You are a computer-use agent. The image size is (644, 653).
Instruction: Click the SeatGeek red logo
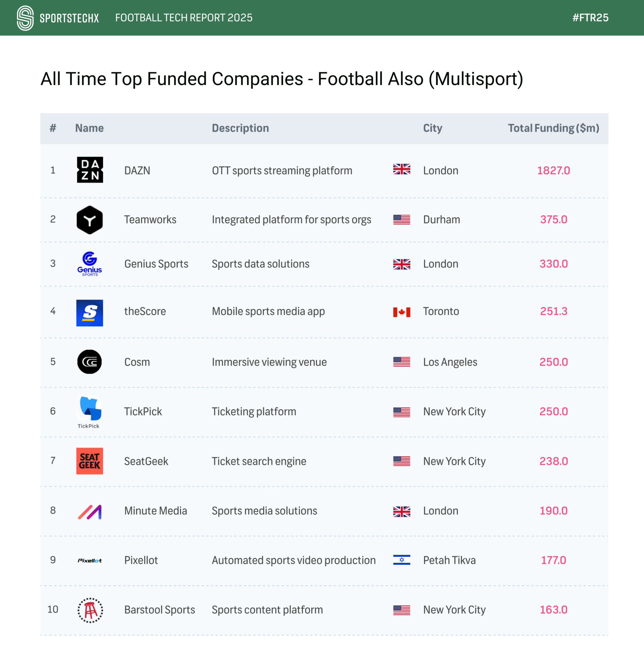90,461
